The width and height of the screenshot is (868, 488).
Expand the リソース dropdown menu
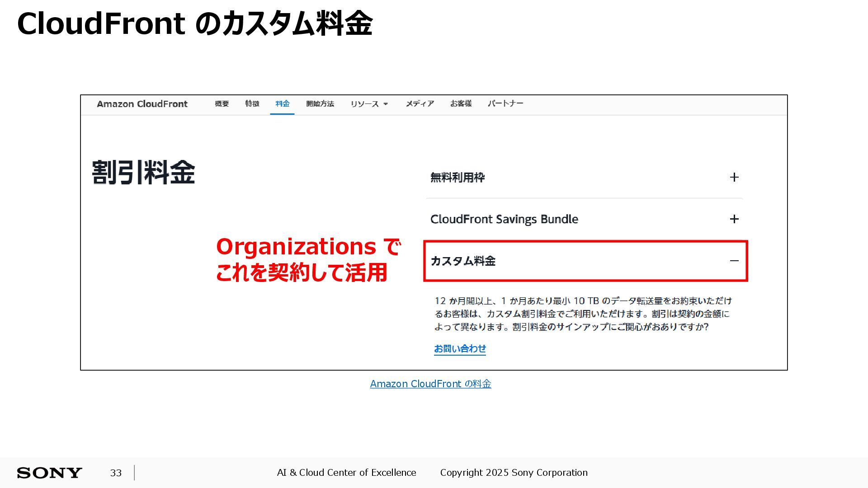pyautogui.click(x=369, y=104)
